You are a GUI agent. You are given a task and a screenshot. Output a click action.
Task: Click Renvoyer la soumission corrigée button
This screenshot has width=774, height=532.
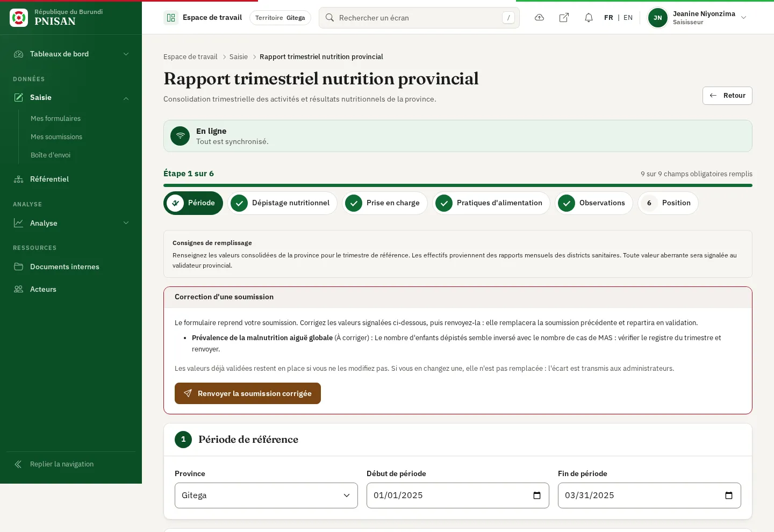248,393
